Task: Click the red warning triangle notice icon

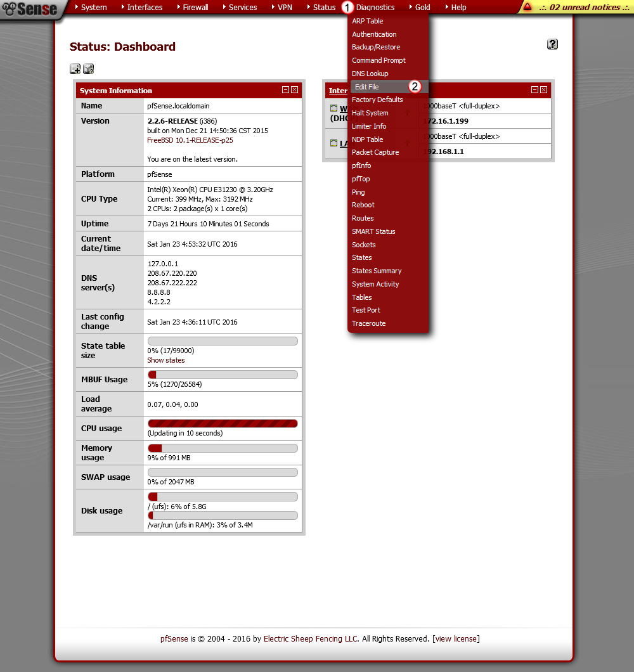Action: (527, 7)
